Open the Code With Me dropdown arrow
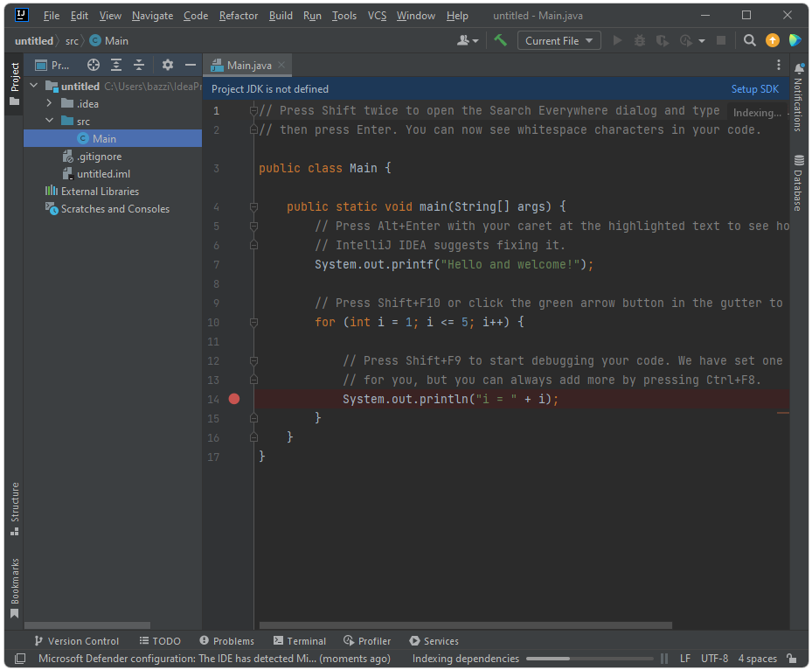Viewport: 812px width, 670px height. pos(475,41)
